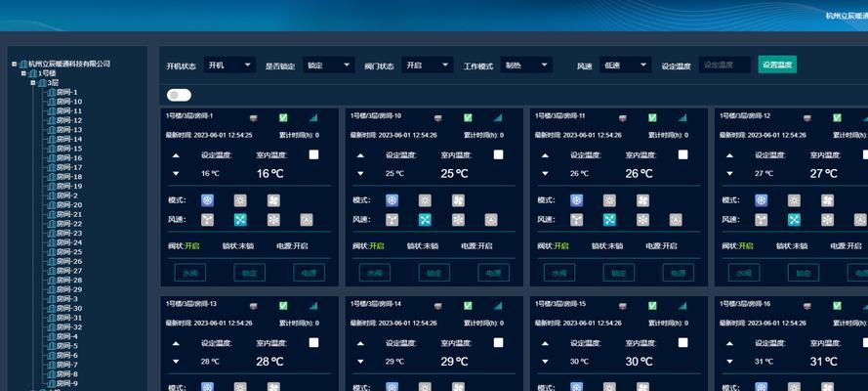Set high fan speed in 房间-1 card
Screen dimensions: 868x391
coord(273,220)
